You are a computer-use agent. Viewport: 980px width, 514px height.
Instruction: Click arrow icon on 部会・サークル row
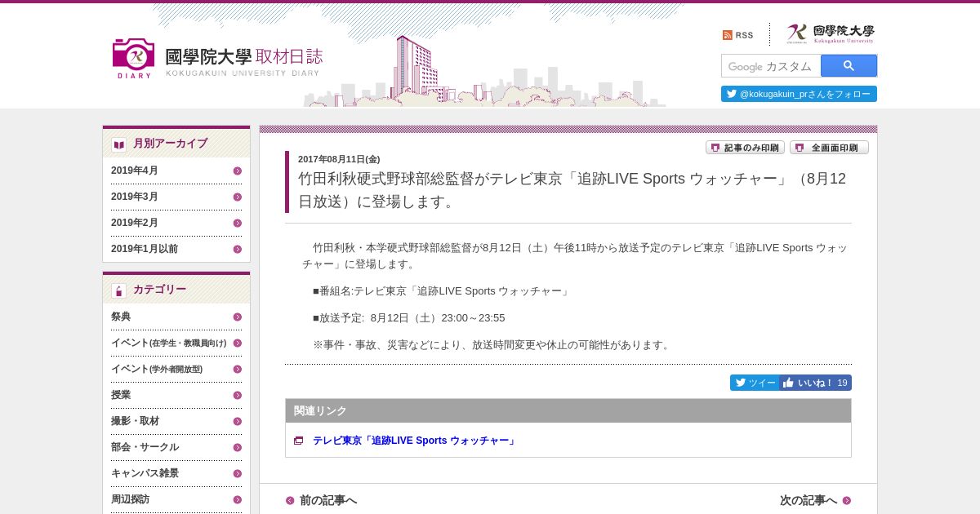point(238,448)
